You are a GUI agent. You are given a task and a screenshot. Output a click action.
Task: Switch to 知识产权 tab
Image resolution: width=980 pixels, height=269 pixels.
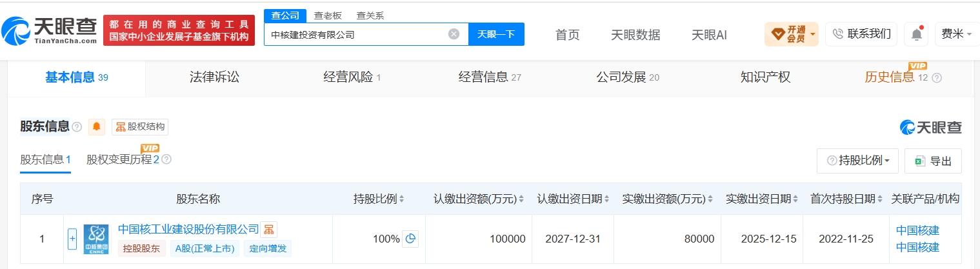tap(765, 77)
